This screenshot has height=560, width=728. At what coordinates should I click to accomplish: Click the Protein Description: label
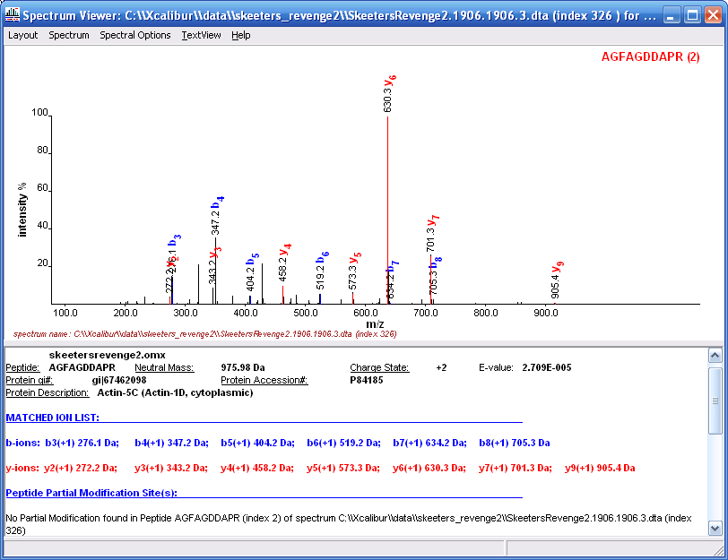[48, 392]
